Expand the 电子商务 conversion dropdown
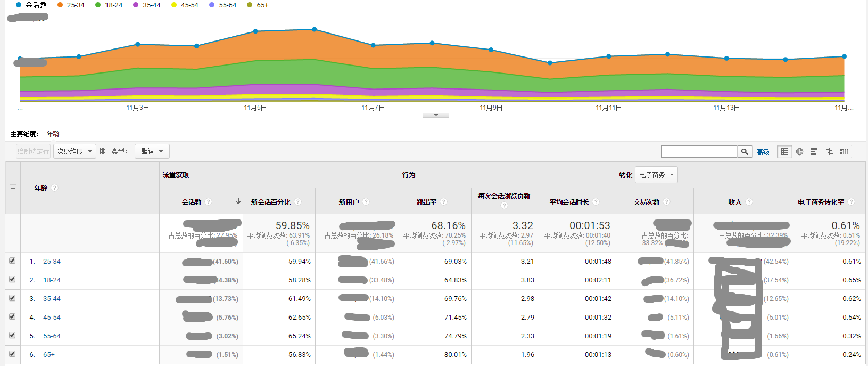The height and width of the screenshot is (366, 868). tap(656, 175)
